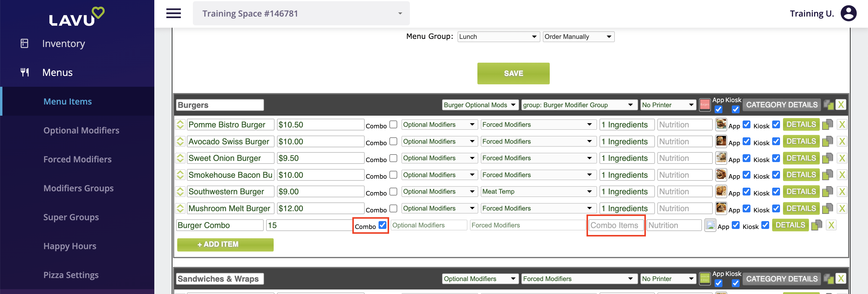Open the Burgers No Printer dropdown
The width and height of the screenshot is (868, 294).
click(668, 105)
